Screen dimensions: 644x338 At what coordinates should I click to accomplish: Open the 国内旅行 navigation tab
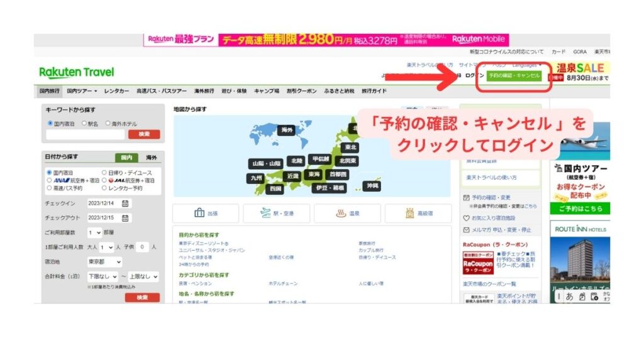click(x=49, y=91)
